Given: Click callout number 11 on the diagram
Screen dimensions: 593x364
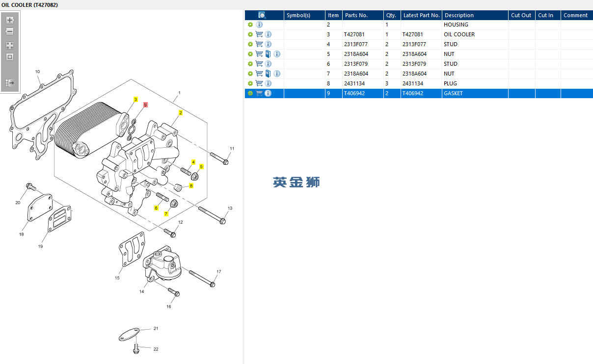Looking at the screenshot, I should pyautogui.click(x=232, y=149).
